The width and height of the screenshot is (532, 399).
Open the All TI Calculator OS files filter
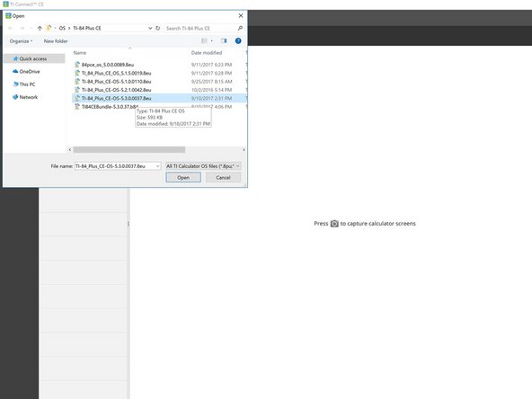point(203,166)
